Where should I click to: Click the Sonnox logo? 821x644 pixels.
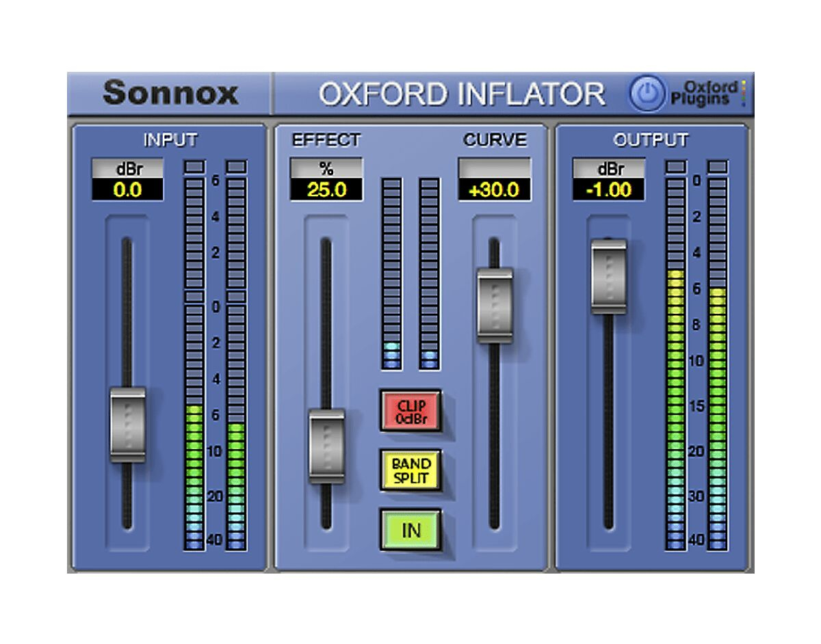point(170,93)
